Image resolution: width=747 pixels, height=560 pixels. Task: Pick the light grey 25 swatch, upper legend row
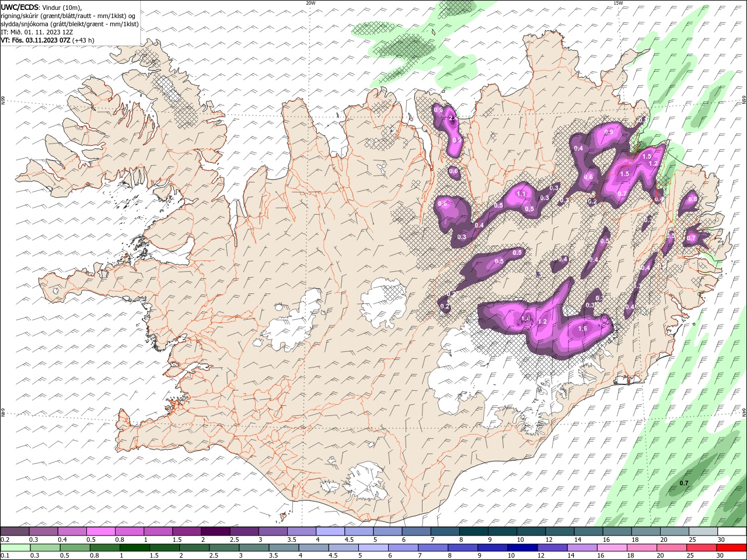click(703, 531)
